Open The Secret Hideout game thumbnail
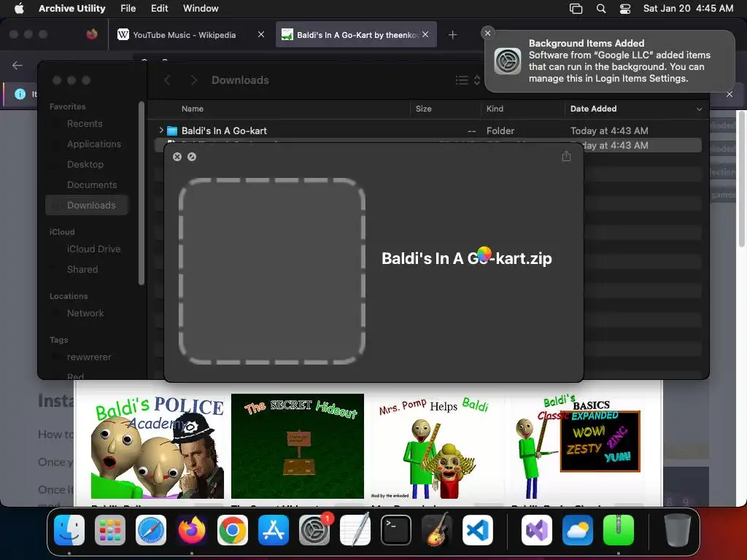 pos(298,446)
